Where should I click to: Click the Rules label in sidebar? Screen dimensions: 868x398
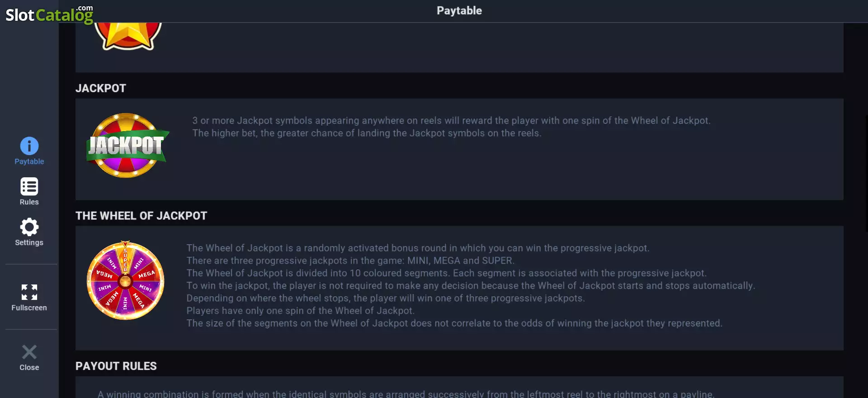click(29, 202)
